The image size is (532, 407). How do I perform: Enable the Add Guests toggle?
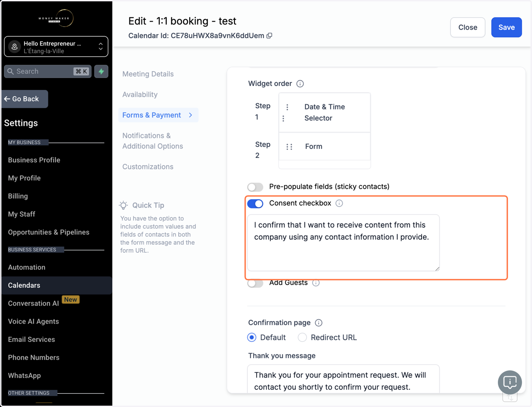click(x=255, y=283)
